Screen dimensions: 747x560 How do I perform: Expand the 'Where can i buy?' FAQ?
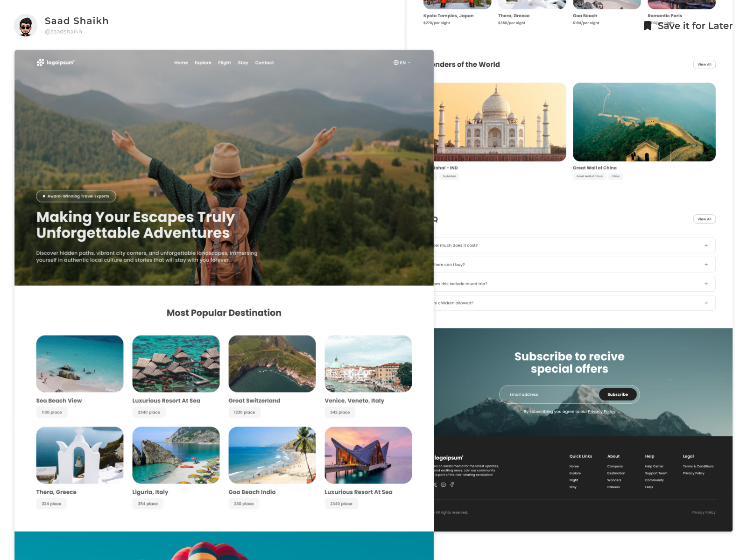(706, 264)
